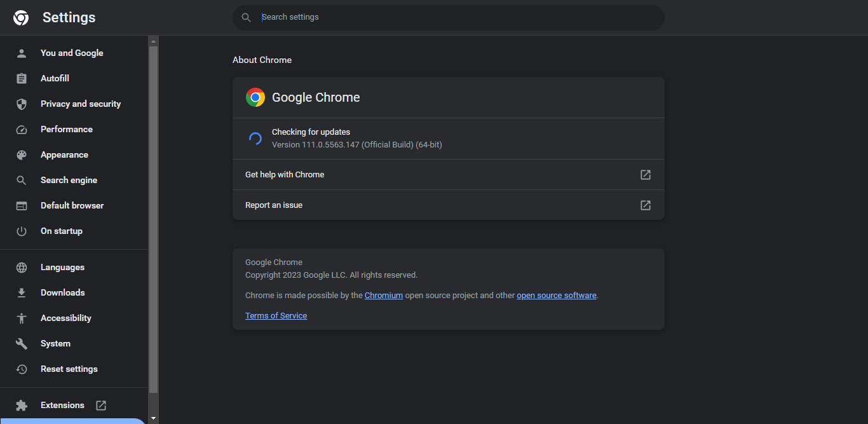
Task: Follow the Chromium link
Action: (384, 295)
